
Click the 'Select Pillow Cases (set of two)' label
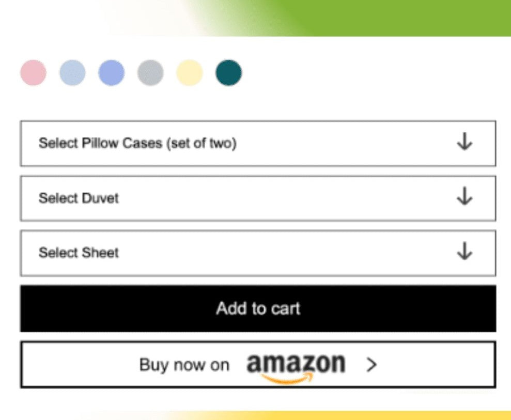pyautogui.click(x=137, y=143)
